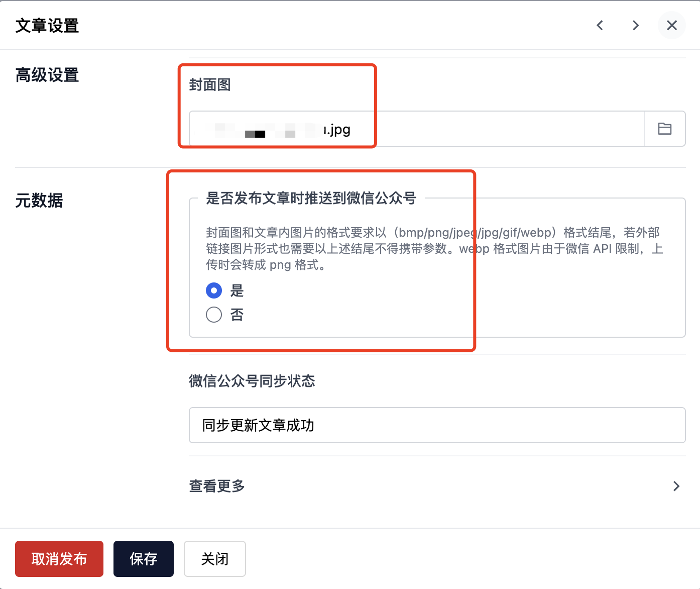Expand 查看更多 with the chevron arrow
Image resolution: width=700 pixels, height=589 pixels.
coord(676,486)
